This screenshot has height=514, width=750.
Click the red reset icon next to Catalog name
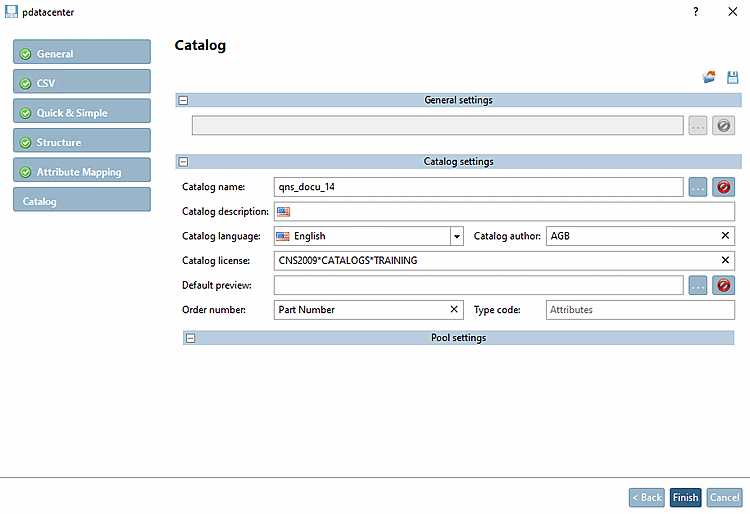point(723,187)
